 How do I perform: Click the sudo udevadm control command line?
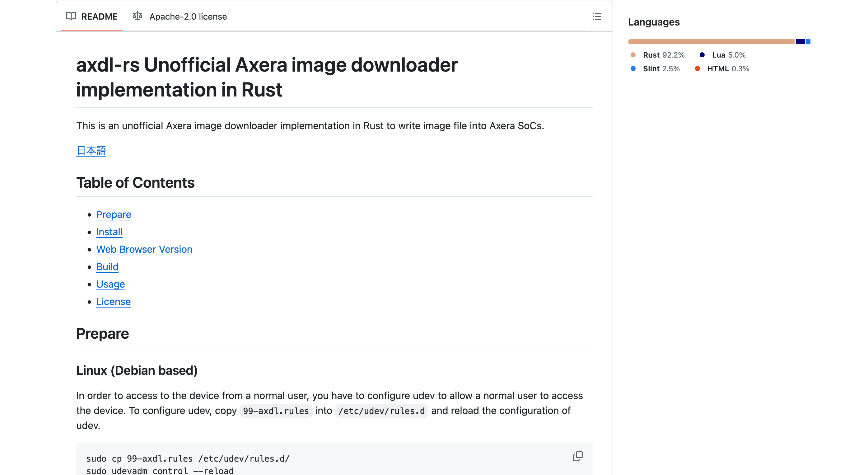click(x=160, y=471)
